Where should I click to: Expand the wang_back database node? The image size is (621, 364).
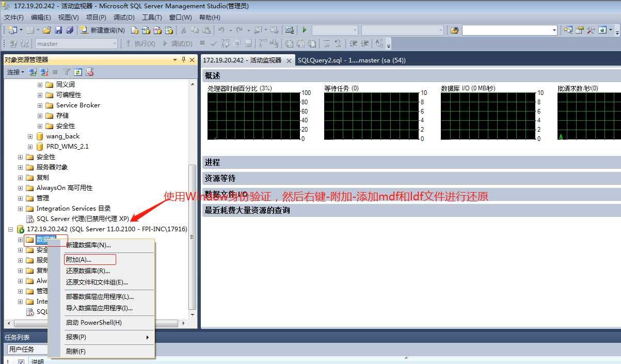(x=30, y=136)
